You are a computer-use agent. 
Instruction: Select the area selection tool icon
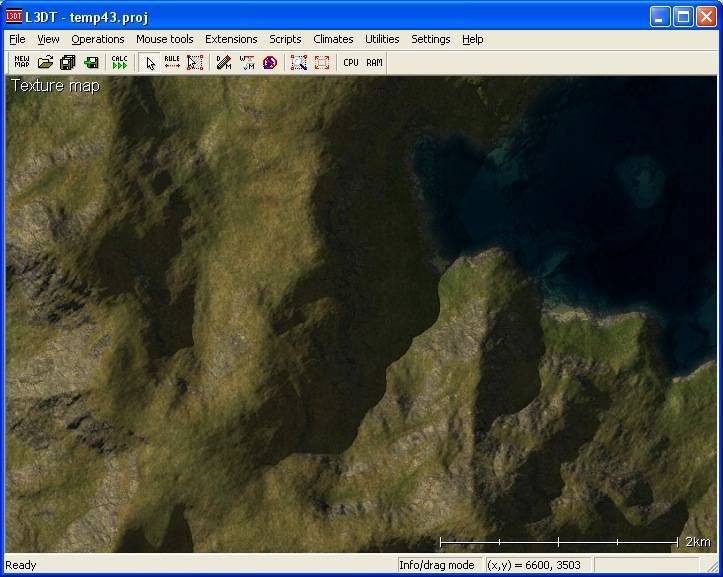pyautogui.click(x=195, y=62)
